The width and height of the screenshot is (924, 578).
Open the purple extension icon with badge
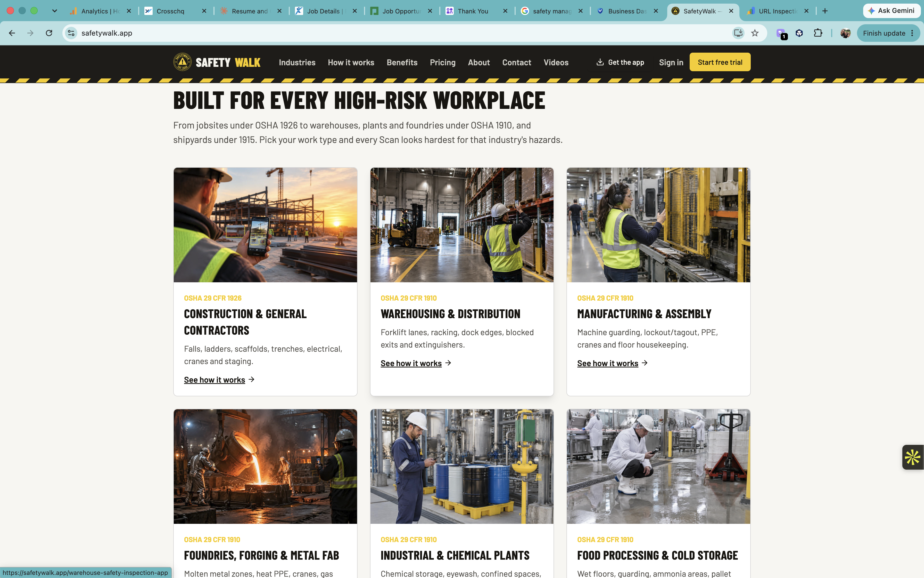click(x=781, y=34)
